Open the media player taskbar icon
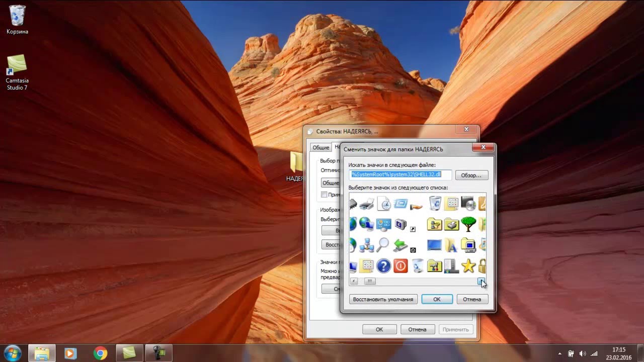This screenshot has width=644, height=362. click(70, 353)
